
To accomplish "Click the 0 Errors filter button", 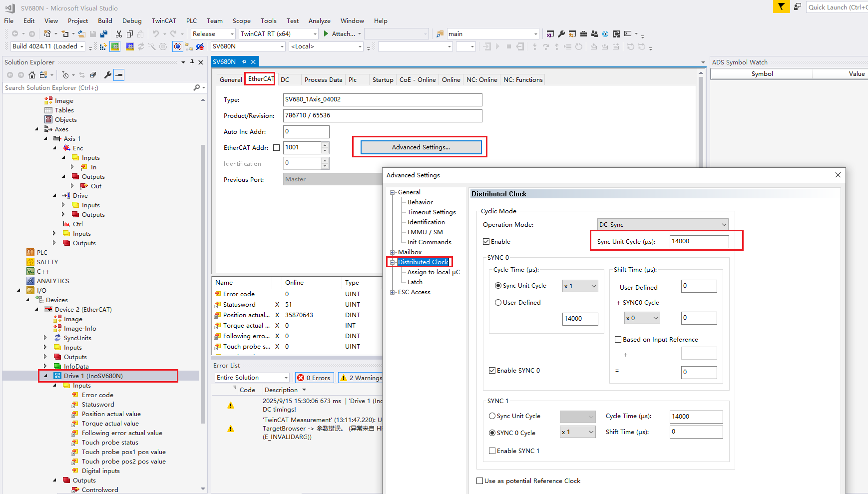I will 315,378.
